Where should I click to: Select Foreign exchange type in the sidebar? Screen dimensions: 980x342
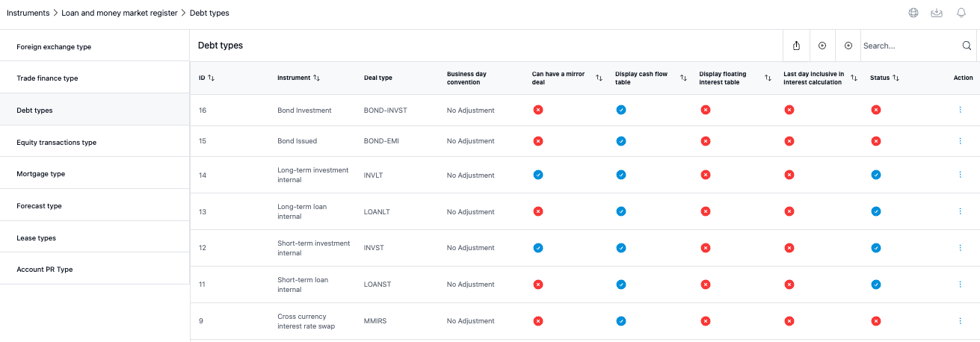tap(95, 46)
